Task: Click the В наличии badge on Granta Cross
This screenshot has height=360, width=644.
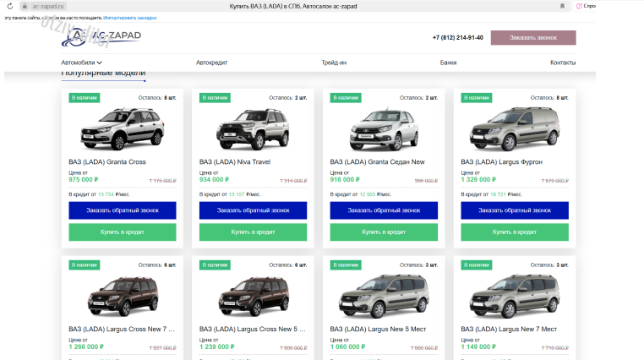Action: [x=85, y=98]
